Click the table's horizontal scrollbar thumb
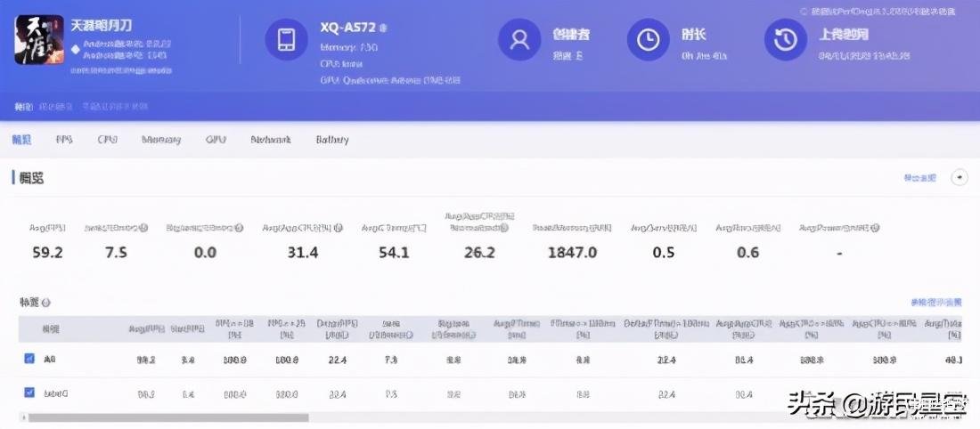Image resolution: width=980 pixels, height=429 pixels. (168, 417)
